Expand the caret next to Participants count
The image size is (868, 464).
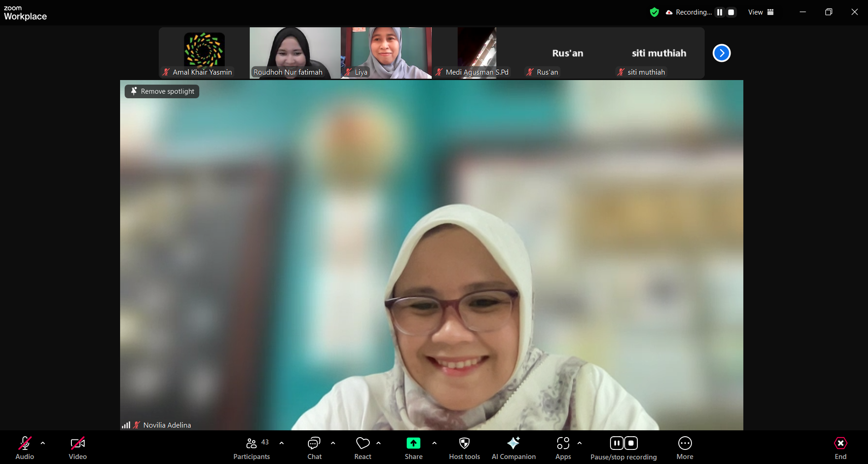coord(282,443)
